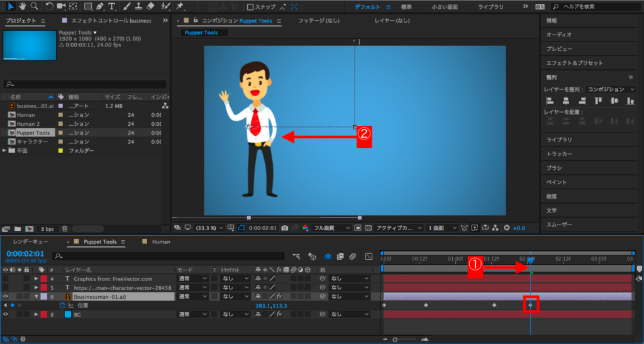The image size is (644, 344).
Task: Switch to the Human timeline tab
Action: coord(161,241)
